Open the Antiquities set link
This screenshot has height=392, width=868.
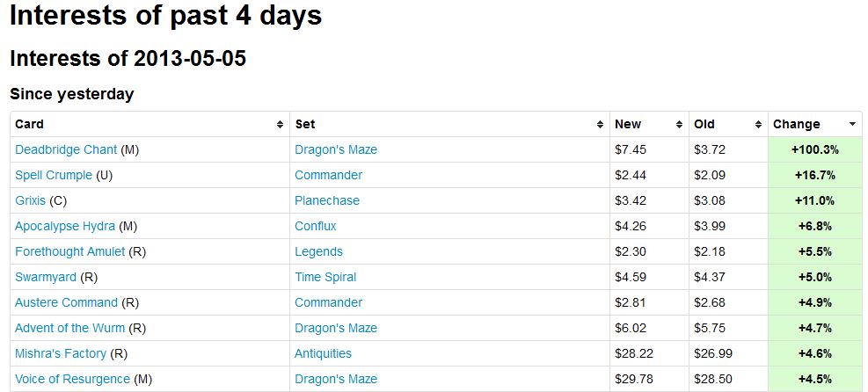click(x=323, y=354)
